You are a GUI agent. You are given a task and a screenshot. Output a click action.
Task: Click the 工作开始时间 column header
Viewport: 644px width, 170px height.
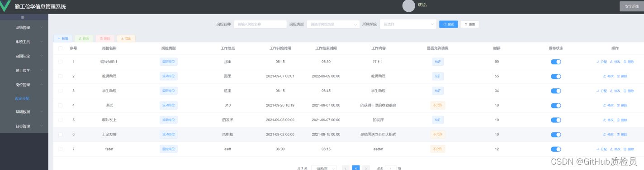pyautogui.click(x=280, y=48)
